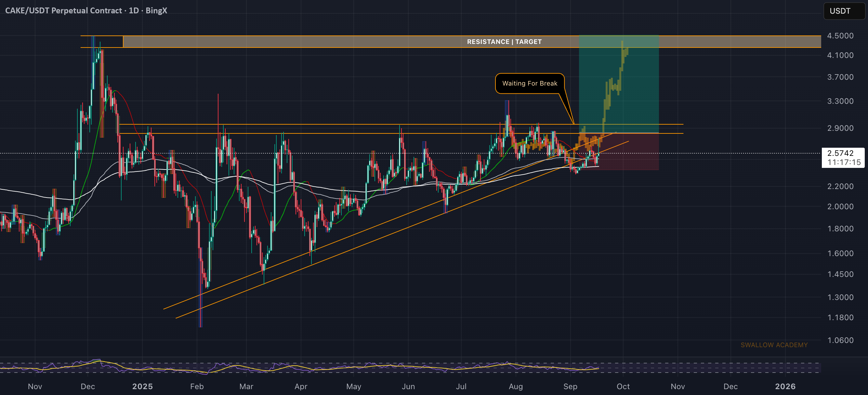Click the 3.7000 price axis label
This screenshot has width=868, height=395.
[x=840, y=77]
